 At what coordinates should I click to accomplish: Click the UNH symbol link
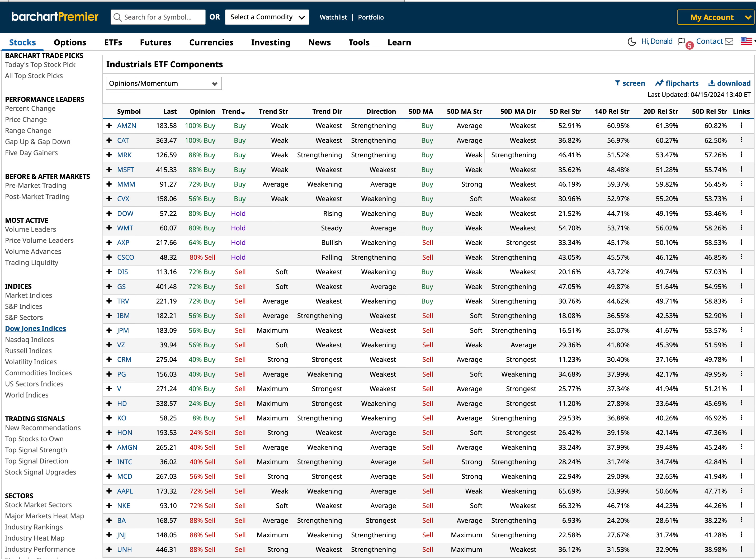pyautogui.click(x=125, y=549)
